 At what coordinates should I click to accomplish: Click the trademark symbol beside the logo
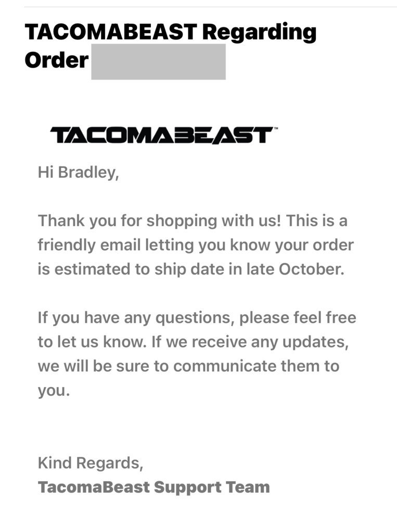(276, 128)
